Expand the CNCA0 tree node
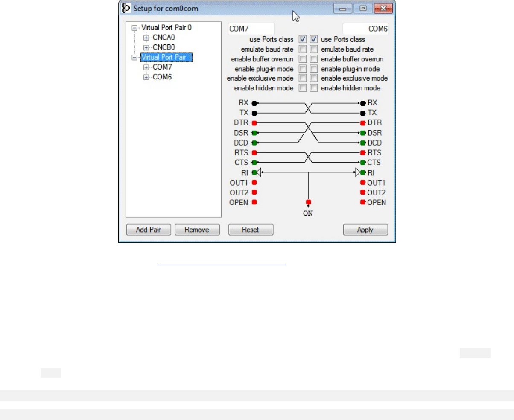The height and width of the screenshot is (420, 514). click(x=146, y=38)
